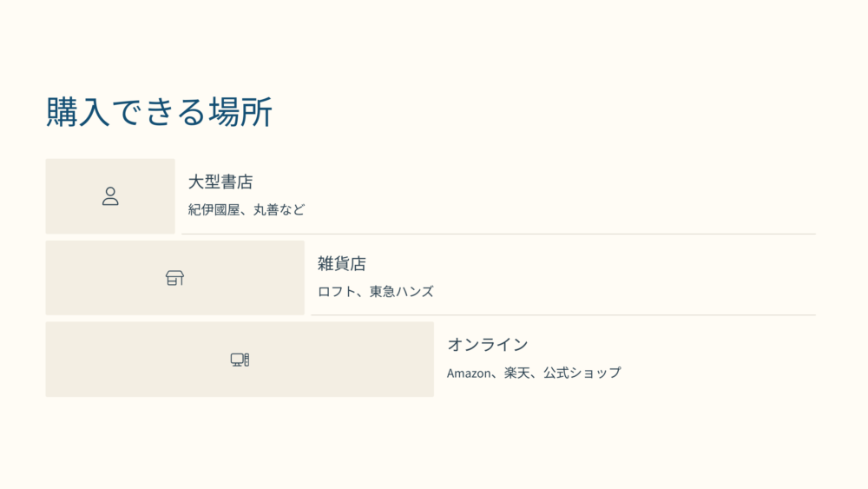
Task: Click the storefront icon beside 雑貨店
Action: (x=175, y=277)
